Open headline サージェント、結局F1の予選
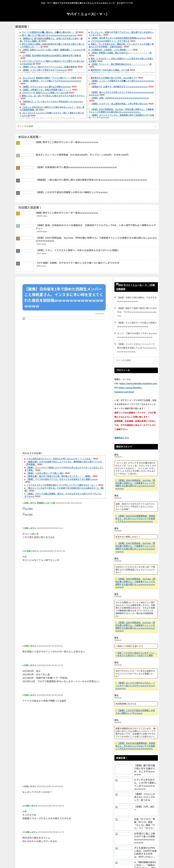Image resolution: width=174 pixels, height=868 pixels. coord(121,33)
